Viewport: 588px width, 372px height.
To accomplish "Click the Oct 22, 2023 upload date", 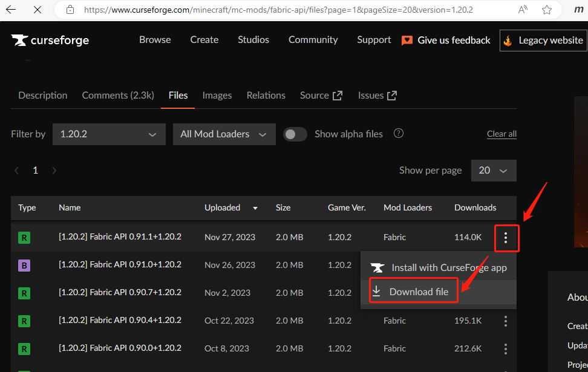I will point(229,321).
